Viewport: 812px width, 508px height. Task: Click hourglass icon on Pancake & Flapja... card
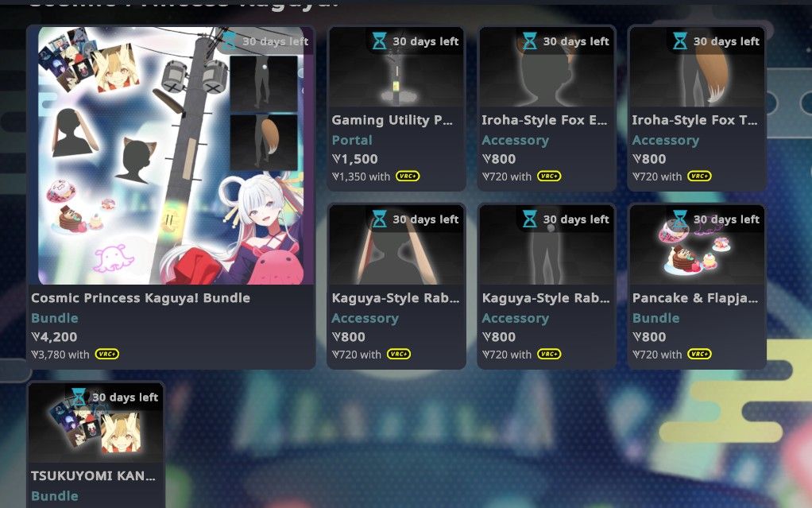click(x=680, y=219)
